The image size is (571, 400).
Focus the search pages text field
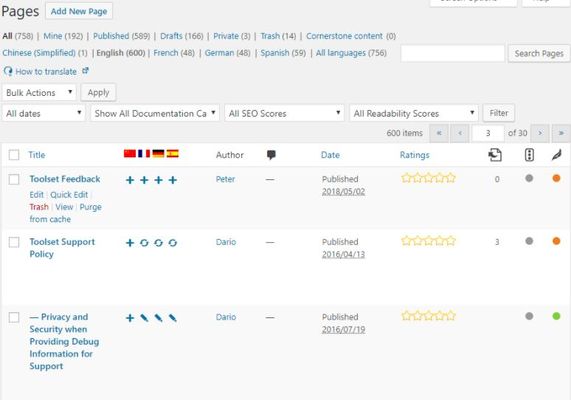(x=452, y=54)
